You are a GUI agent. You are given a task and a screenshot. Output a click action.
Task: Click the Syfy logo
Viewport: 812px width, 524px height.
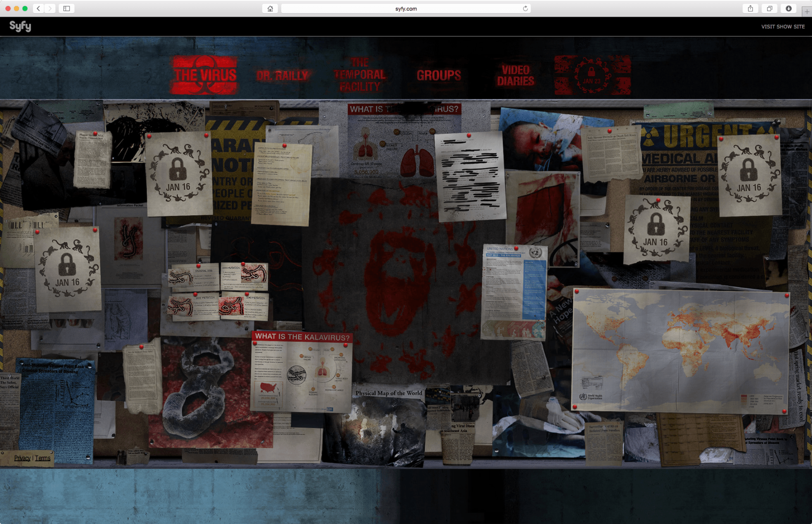coord(20,26)
